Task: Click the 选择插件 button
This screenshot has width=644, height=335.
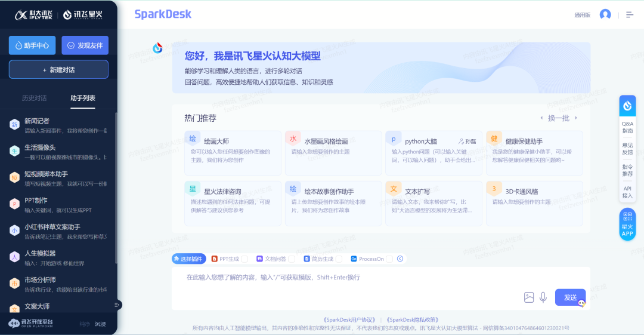Action: point(189,259)
